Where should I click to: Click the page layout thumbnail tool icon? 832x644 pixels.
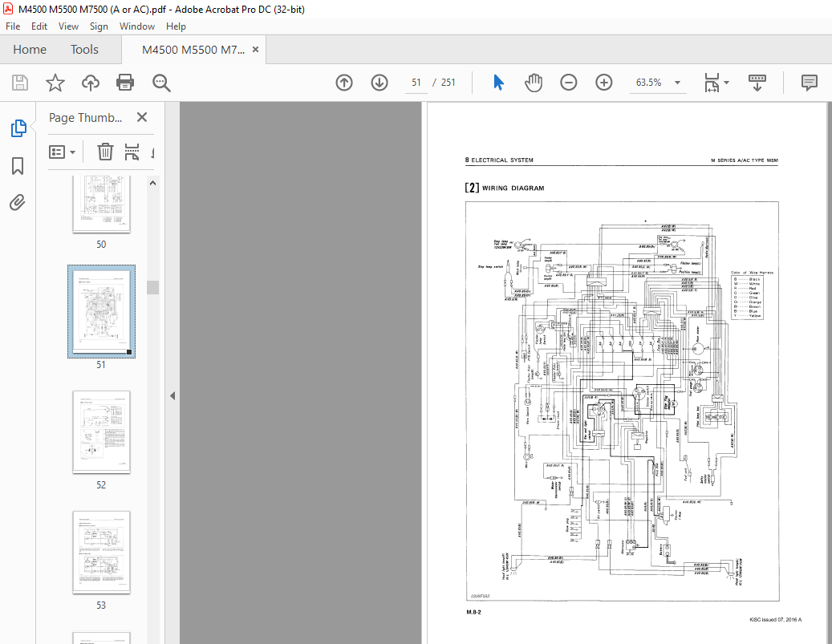[x=132, y=152]
